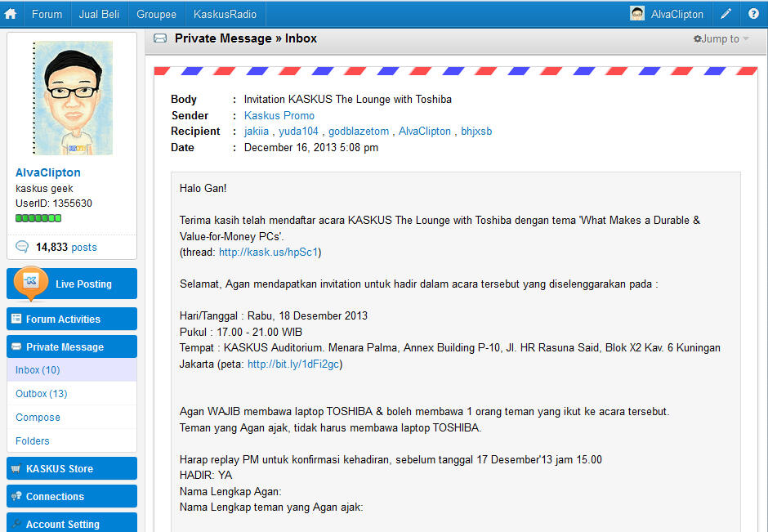Click the small user avatar in navbar
This screenshot has width=768, height=532.
636,14
